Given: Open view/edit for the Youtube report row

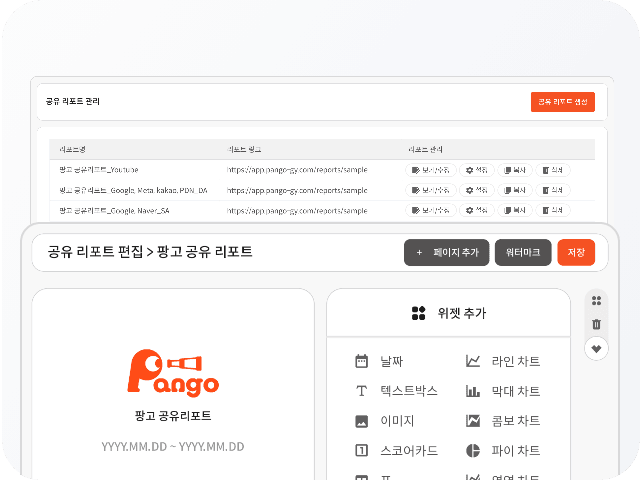Looking at the screenshot, I should (431, 170).
